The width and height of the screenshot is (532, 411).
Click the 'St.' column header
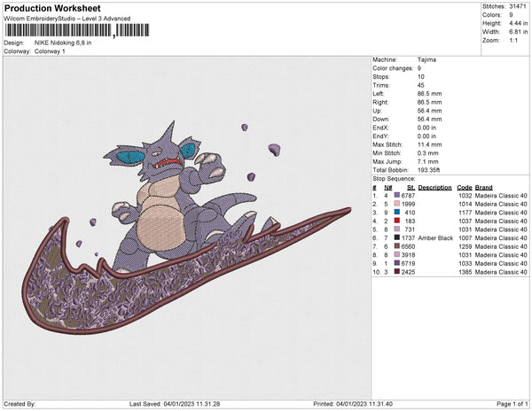(x=411, y=188)
